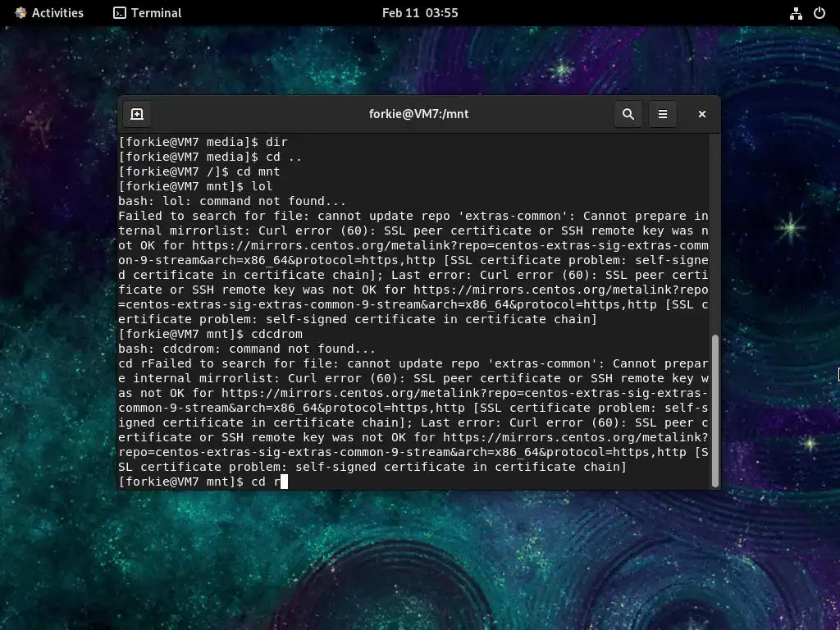Click the line '[forkie@VM7 media]$ cd ..'
840x630 pixels.
[x=210, y=157]
